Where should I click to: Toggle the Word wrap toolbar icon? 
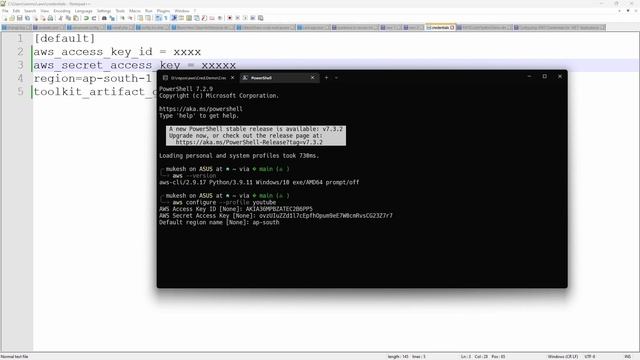[158, 18]
